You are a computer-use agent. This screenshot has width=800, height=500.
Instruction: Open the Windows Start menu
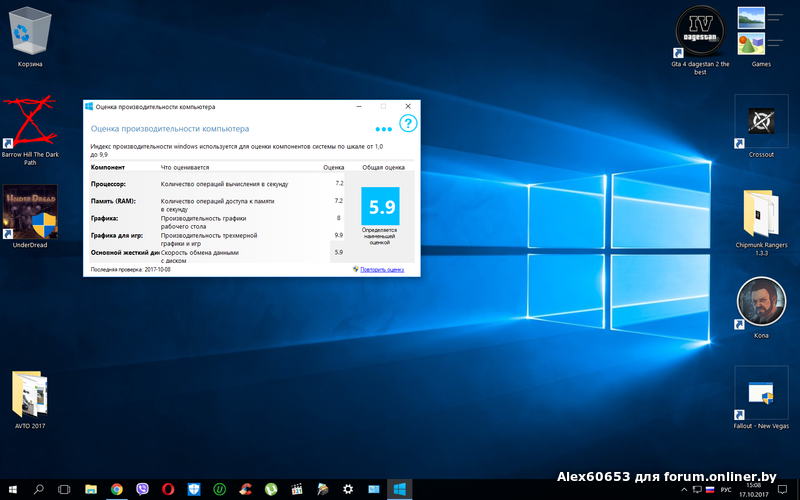click(13, 489)
